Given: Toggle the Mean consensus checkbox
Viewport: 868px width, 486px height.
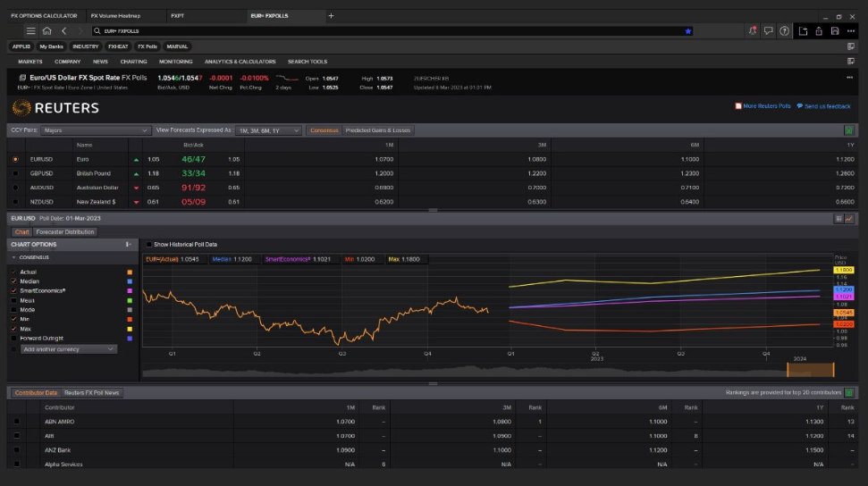Looking at the screenshot, I should [x=13, y=301].
